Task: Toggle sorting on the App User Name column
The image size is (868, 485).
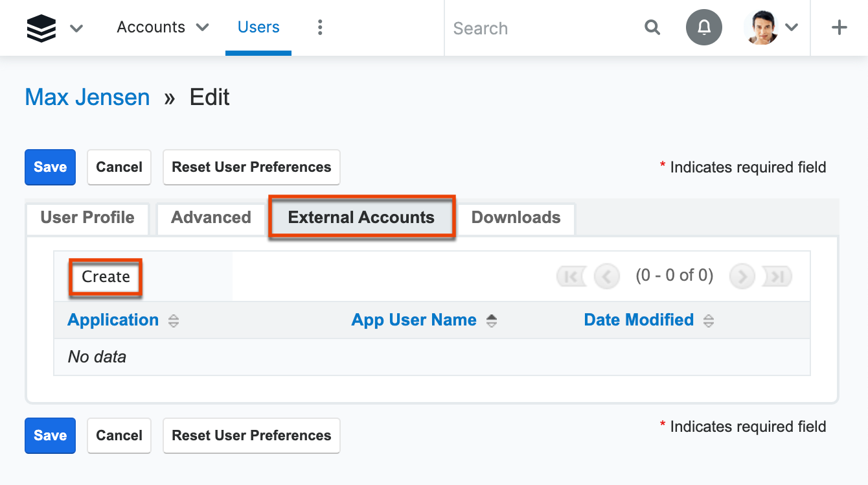Action: [x=492, y=320]
